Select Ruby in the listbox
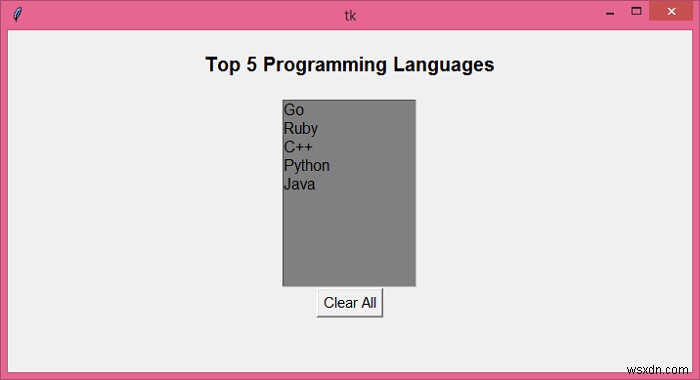This screenshot has height=380, width=700. pos(349,129)
